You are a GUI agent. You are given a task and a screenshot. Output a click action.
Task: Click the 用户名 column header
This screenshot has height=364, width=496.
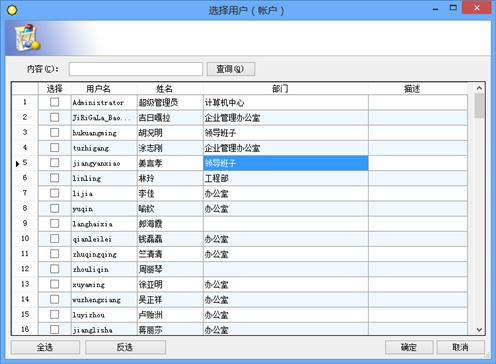pyautogui.click(x=98, y=89)
